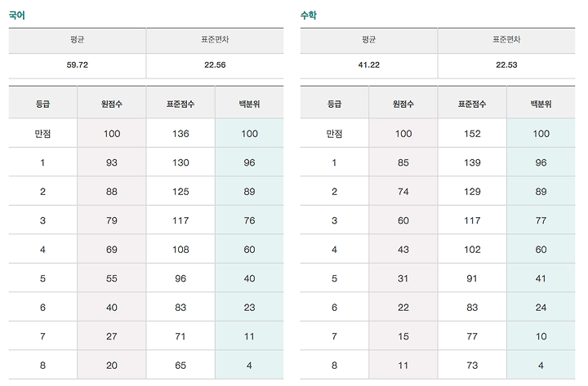Select 국어 grade 4 raw score 69
This screenshot has width=588, height=386.
pyautogui.click(x=111, y=250)
